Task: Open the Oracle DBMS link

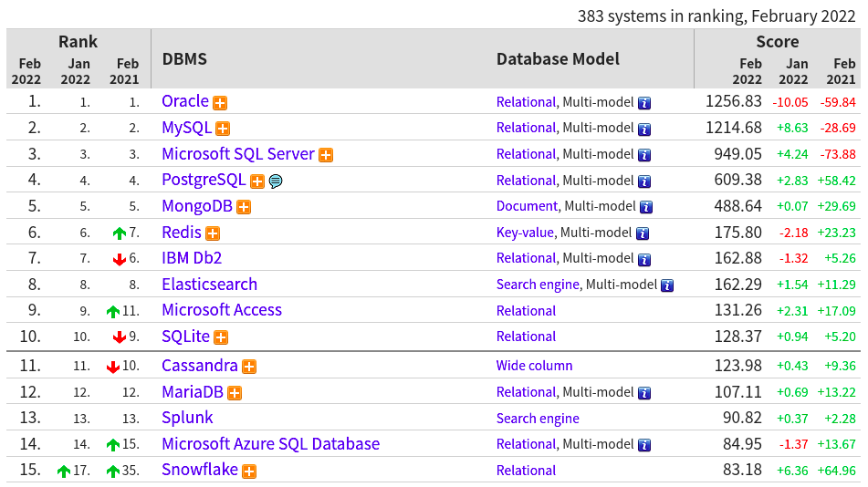Action: point(185,101)
